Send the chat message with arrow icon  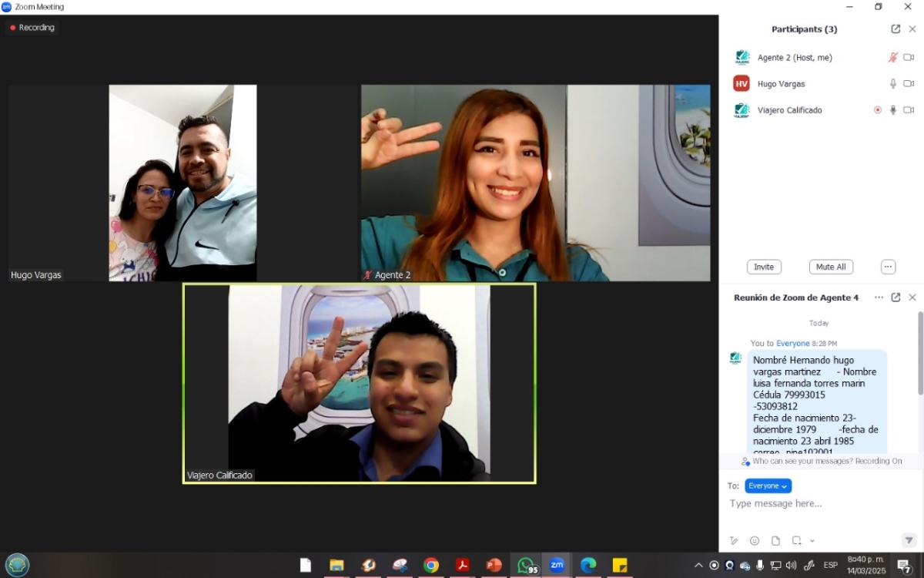[x=909, y=541]
